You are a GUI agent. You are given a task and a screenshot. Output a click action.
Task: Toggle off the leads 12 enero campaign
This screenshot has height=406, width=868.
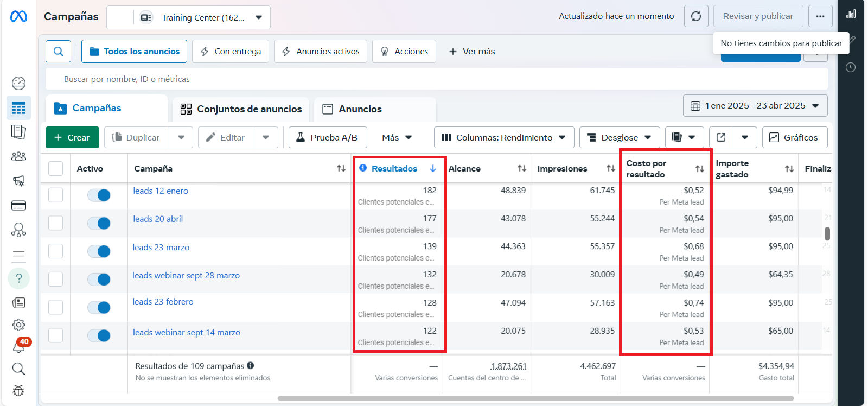(99, 195)
